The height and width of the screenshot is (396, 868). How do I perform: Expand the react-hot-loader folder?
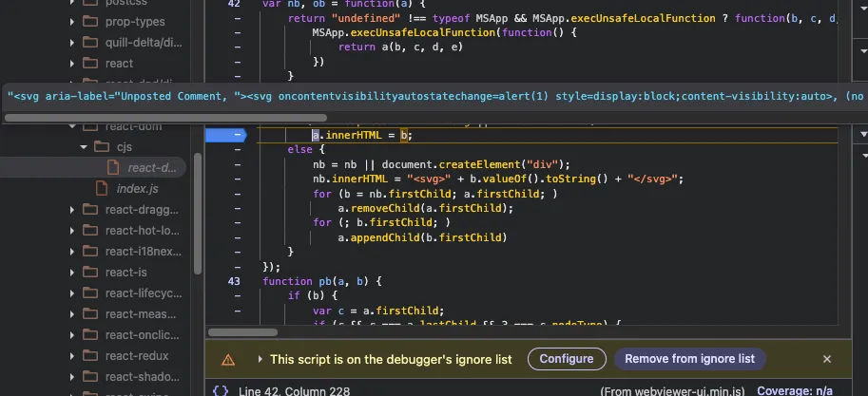[71, 230]
